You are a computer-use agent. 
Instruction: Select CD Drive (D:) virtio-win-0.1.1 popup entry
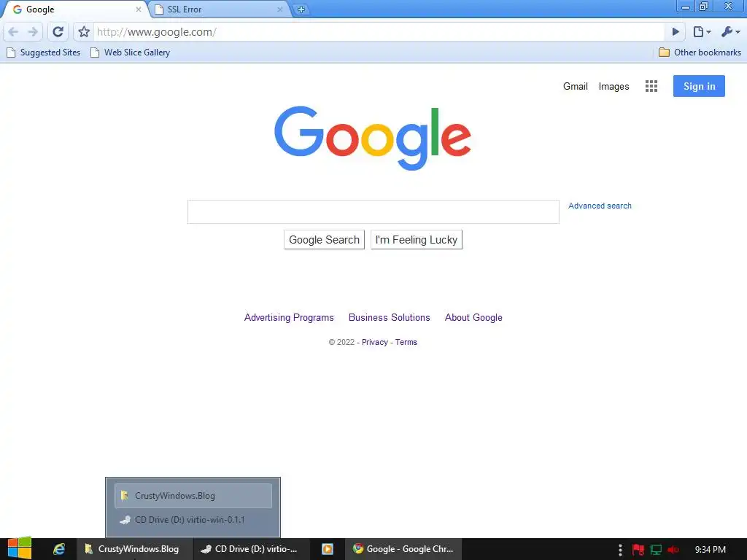tap(193, 519)
